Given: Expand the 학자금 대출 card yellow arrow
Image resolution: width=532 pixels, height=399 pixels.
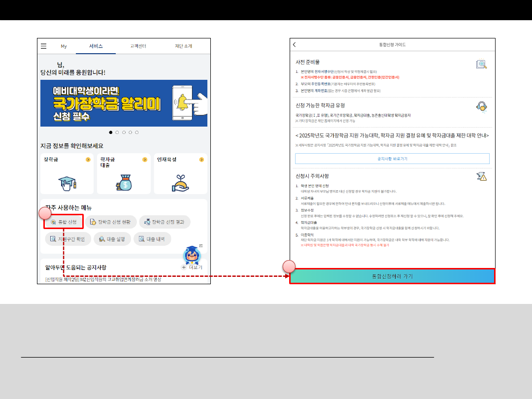Looking at the screenshot, I should click(x=145, y=160).
